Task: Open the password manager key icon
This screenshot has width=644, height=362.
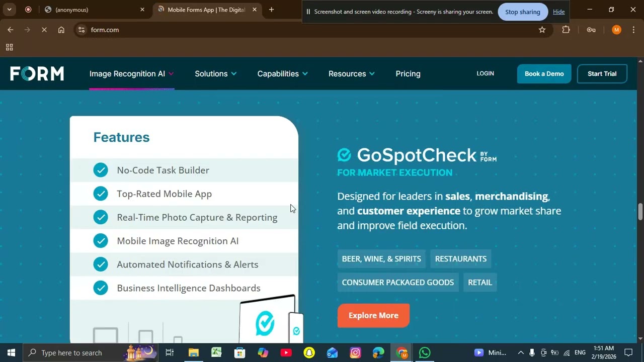Action: point(591,30)
